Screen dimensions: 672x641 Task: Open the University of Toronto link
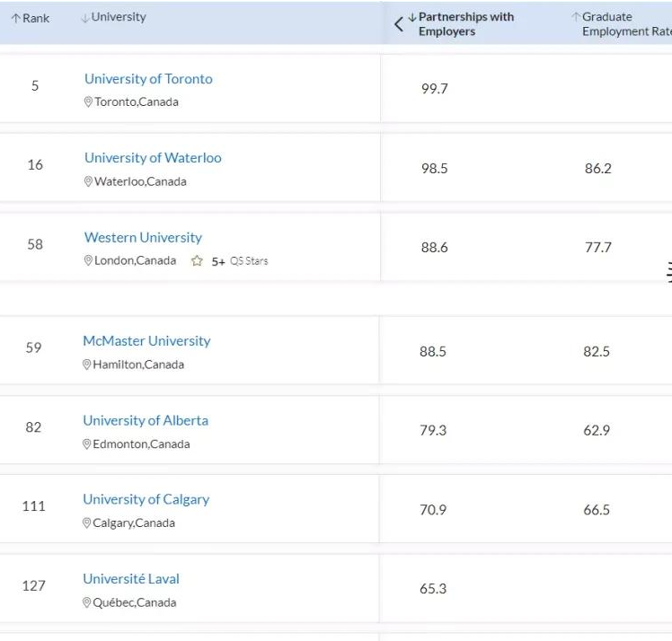148,79
